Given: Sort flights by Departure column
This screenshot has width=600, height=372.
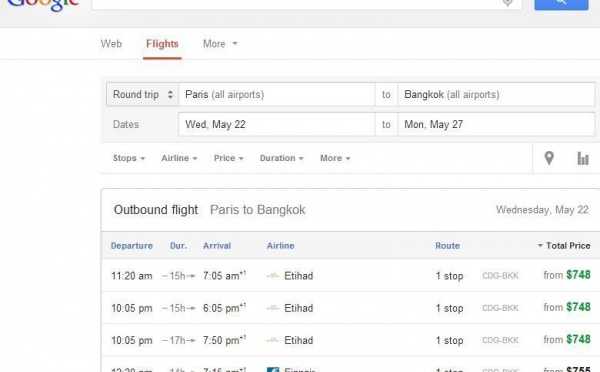Looking at the screenshot, I should point(132,246).
